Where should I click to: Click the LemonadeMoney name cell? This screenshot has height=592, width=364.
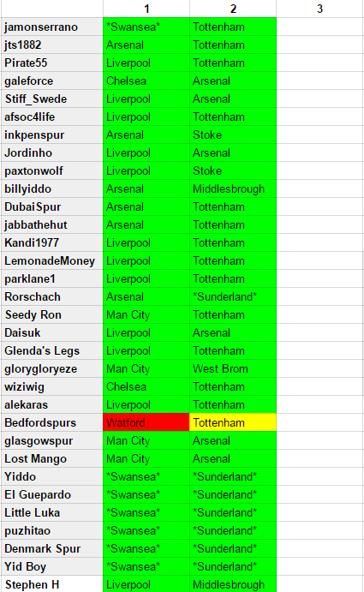pos(52,260)
